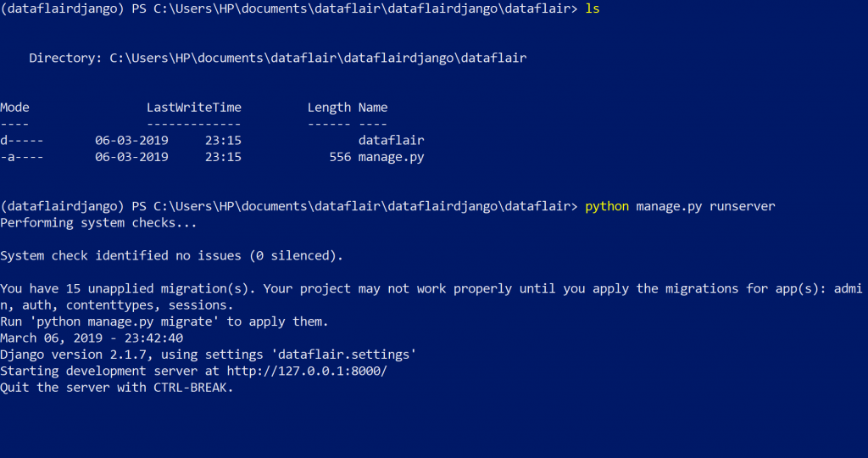Click the Mode column header
The width and height of the screenshot is (868, 458).
(15, 108)
